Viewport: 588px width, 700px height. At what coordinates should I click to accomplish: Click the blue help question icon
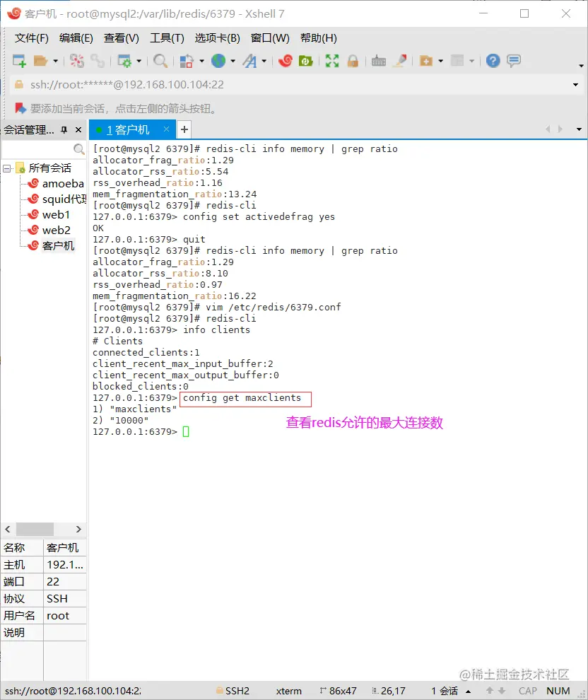point(493,61)
